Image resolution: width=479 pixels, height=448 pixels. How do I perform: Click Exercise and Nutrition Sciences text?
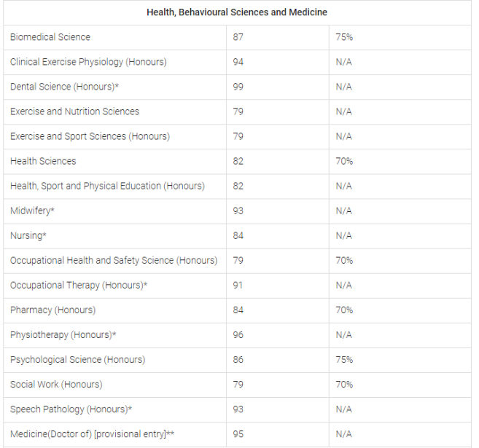(x=74, y=111)
